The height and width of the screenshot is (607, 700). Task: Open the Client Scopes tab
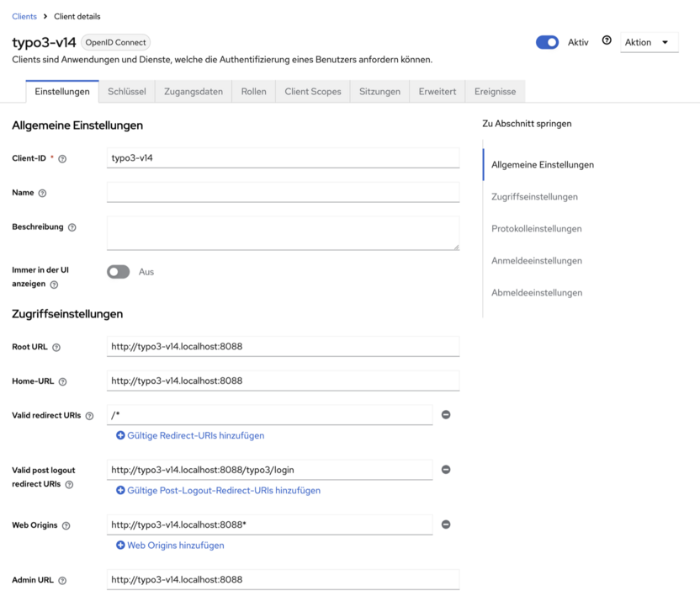pos(313,92)
